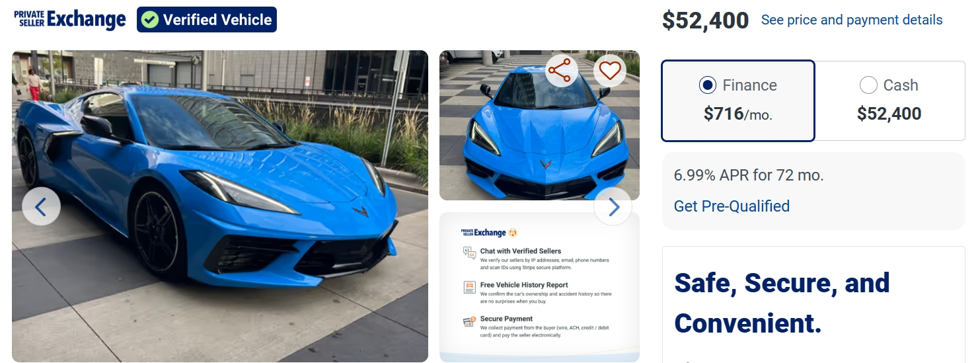
Task: Choose the Finance $716/mo. payment card
Action: (738, 101)
